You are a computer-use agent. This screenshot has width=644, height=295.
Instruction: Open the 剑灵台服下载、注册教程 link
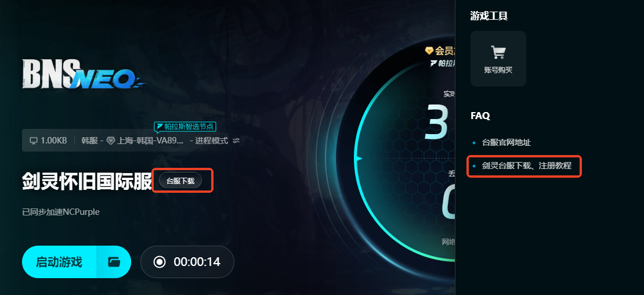pyautogui.click(x=527, y=166)
